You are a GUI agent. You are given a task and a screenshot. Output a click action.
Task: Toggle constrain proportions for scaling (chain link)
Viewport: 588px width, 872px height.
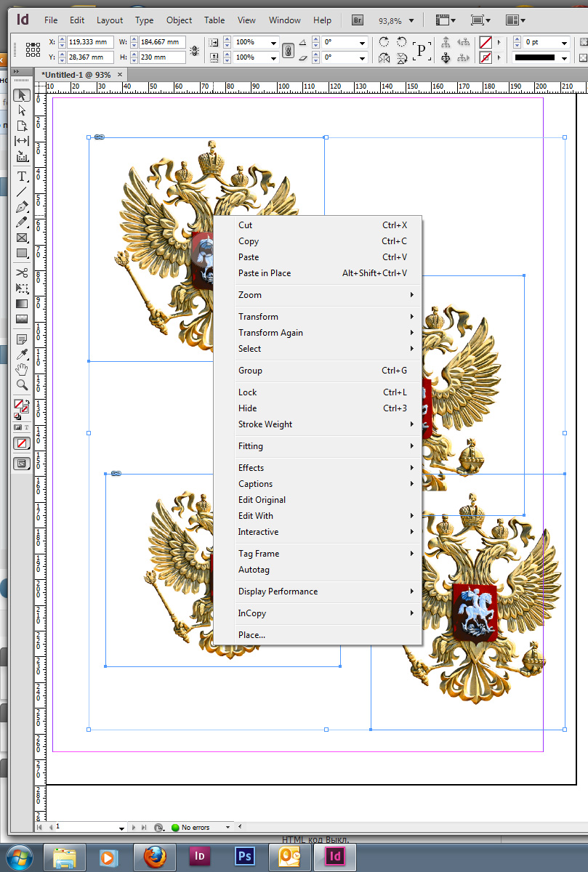click(x=288, y=49)
